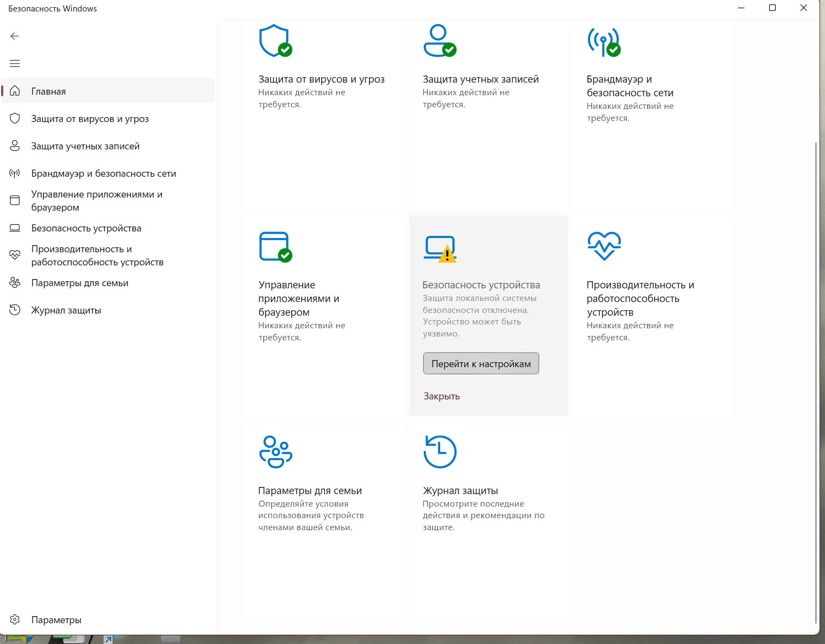
Task: Open Управление приложениями и браузером in sidebar
Action: (x=108, y=200)
